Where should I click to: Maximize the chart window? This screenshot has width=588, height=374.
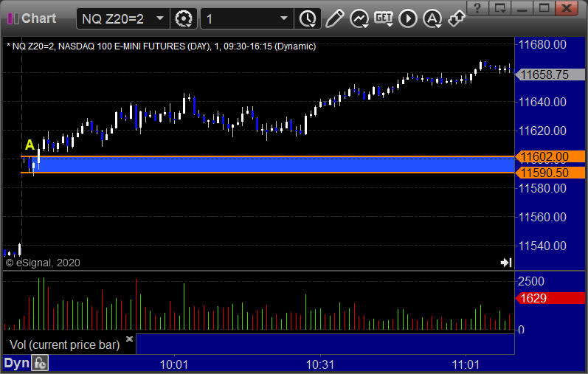pos(544,8)
